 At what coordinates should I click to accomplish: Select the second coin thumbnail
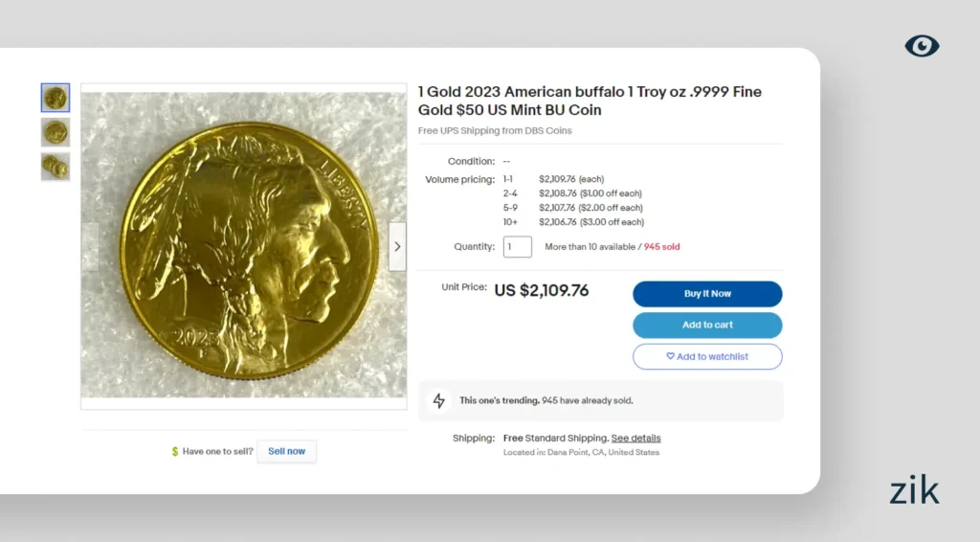click(x=56, y=132)
